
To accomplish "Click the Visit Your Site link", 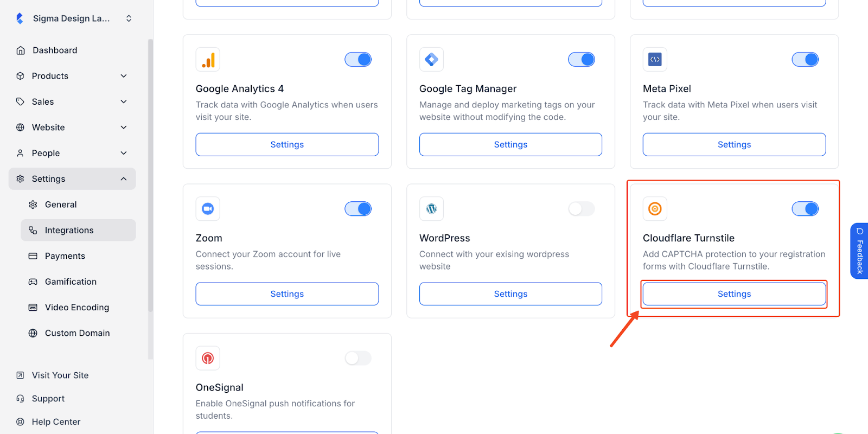I will tap(60, 375).
